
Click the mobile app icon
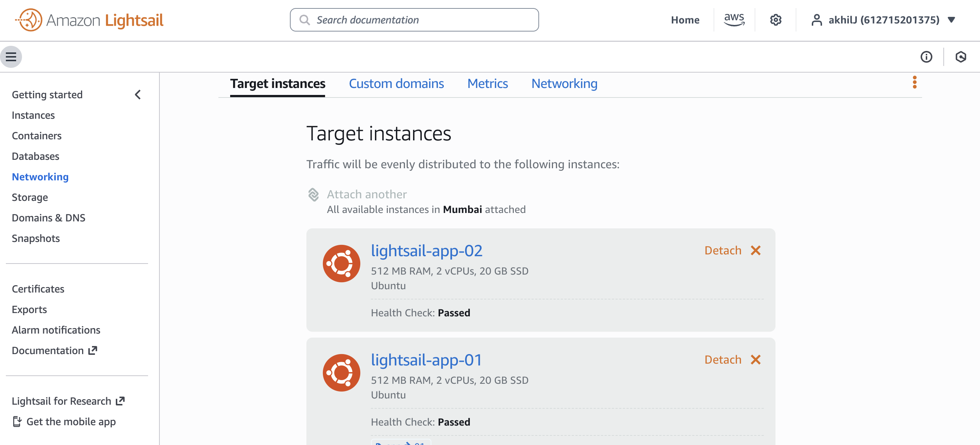click(17, 422)
